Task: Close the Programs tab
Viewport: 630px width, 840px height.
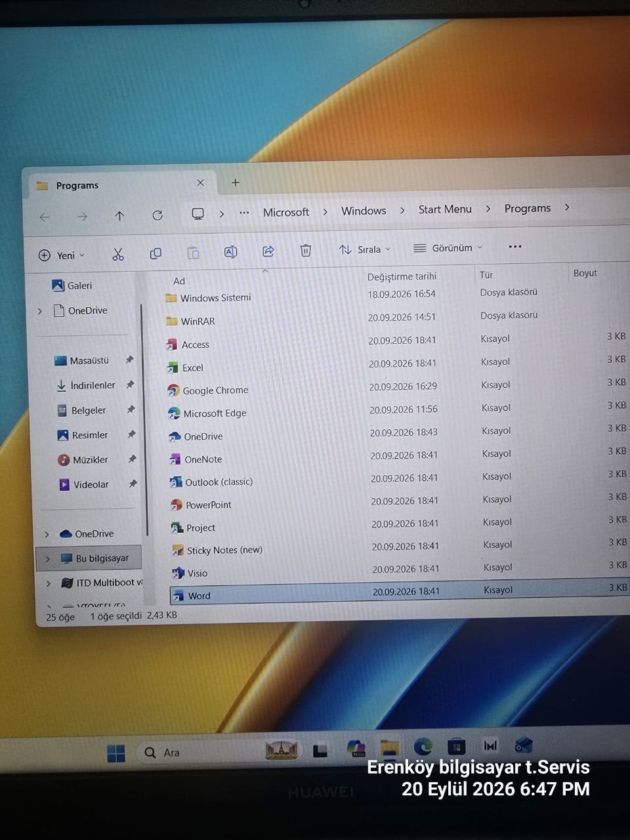Action: 201,183
